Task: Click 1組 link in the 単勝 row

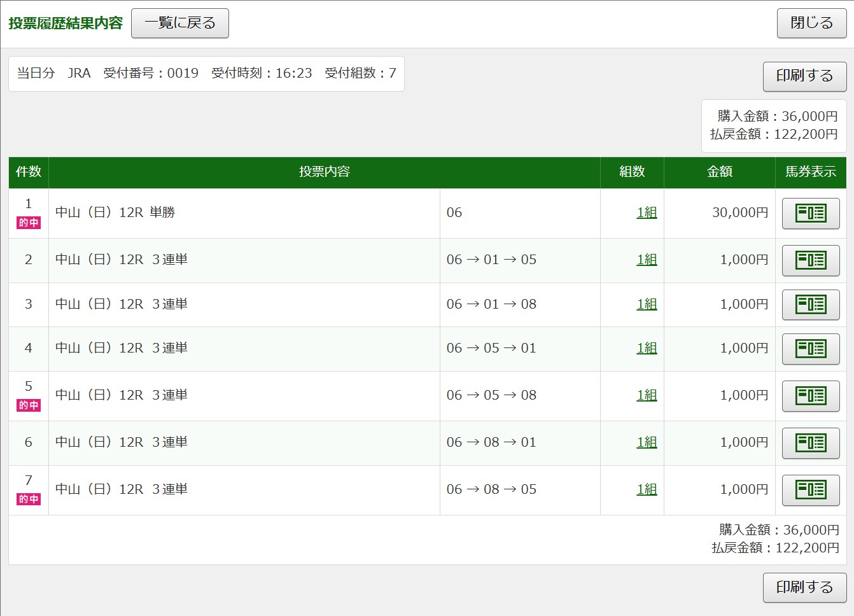Action: 647,213
